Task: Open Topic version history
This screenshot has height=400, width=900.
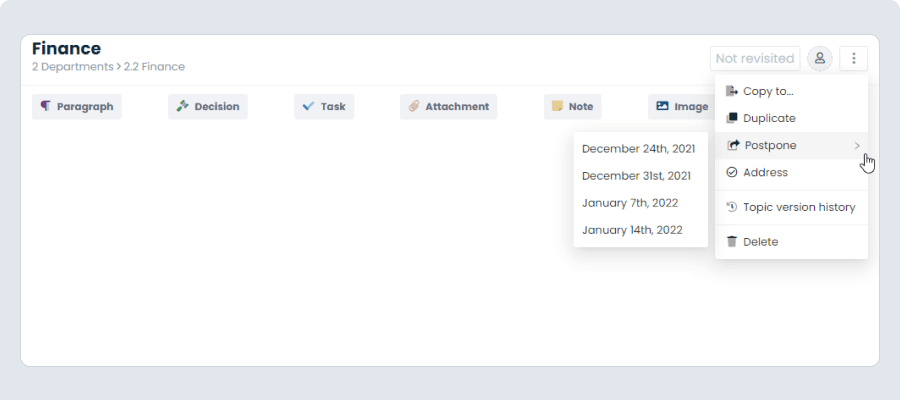Action: pos(799,207)
